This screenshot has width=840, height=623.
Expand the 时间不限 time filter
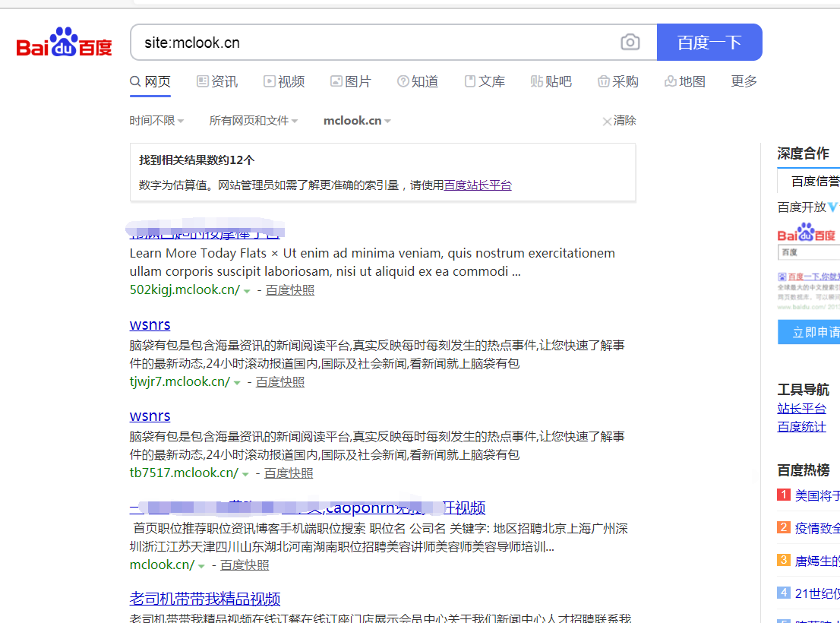pyautogui.click(x=156, y=121)
